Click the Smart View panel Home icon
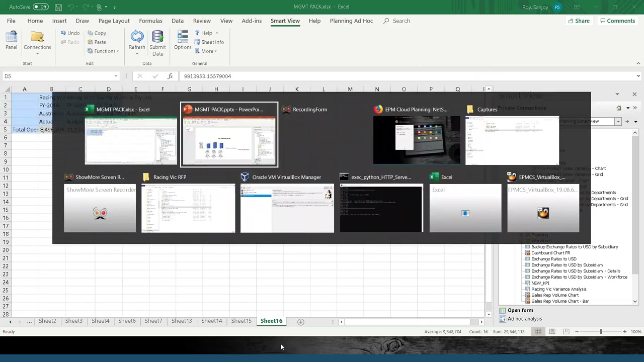 [619, 108]
